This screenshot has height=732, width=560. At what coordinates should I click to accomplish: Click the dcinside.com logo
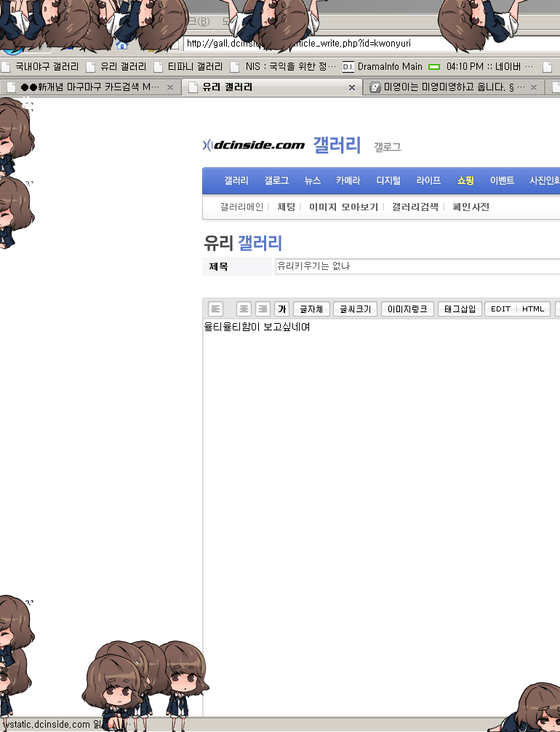[254, 146]
